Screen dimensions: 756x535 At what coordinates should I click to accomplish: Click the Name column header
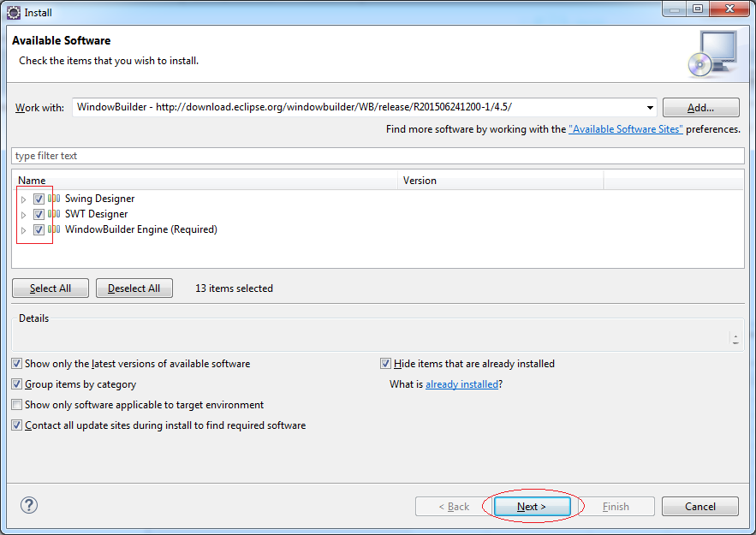point(205,181)
